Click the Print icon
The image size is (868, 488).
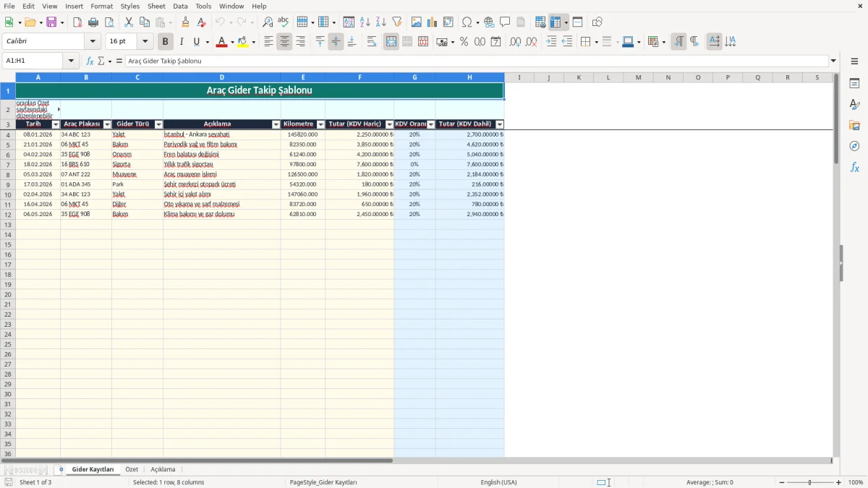(x=93, y=22)
